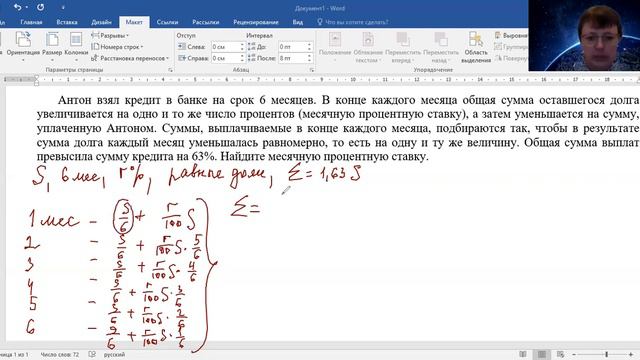
Task: Open the Номера строк dropdown
Action: pos(117,47)
